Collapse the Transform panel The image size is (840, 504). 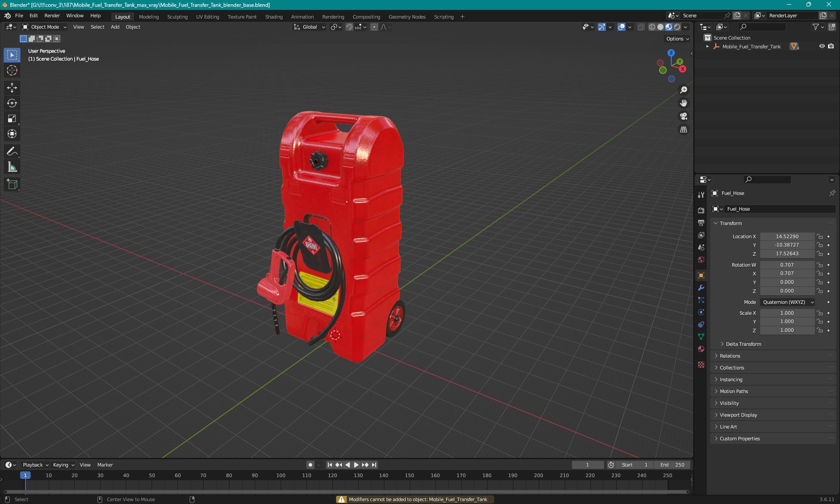click(731, 224)
